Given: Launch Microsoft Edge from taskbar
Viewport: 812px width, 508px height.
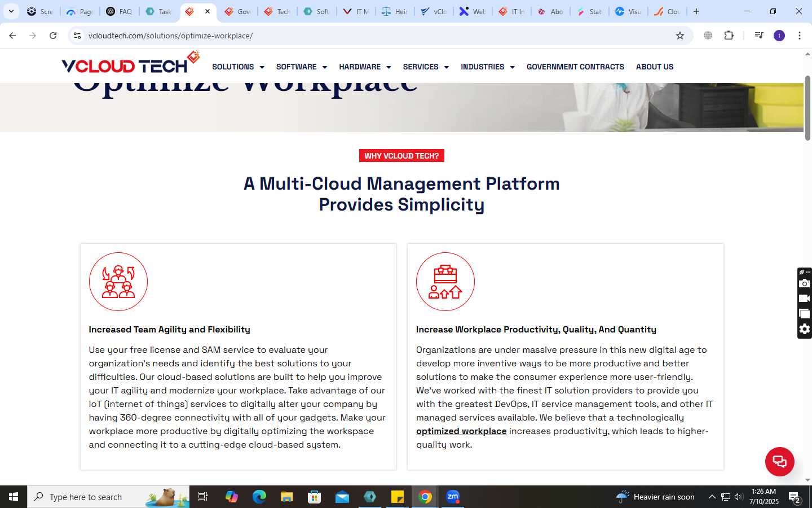Looking at the screenshot, I should click(x=259, y=497).
